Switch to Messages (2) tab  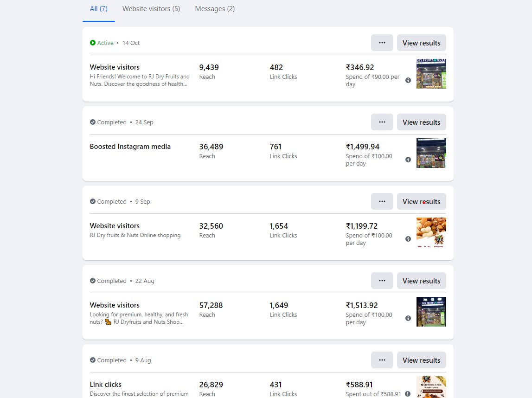[215, 9]
